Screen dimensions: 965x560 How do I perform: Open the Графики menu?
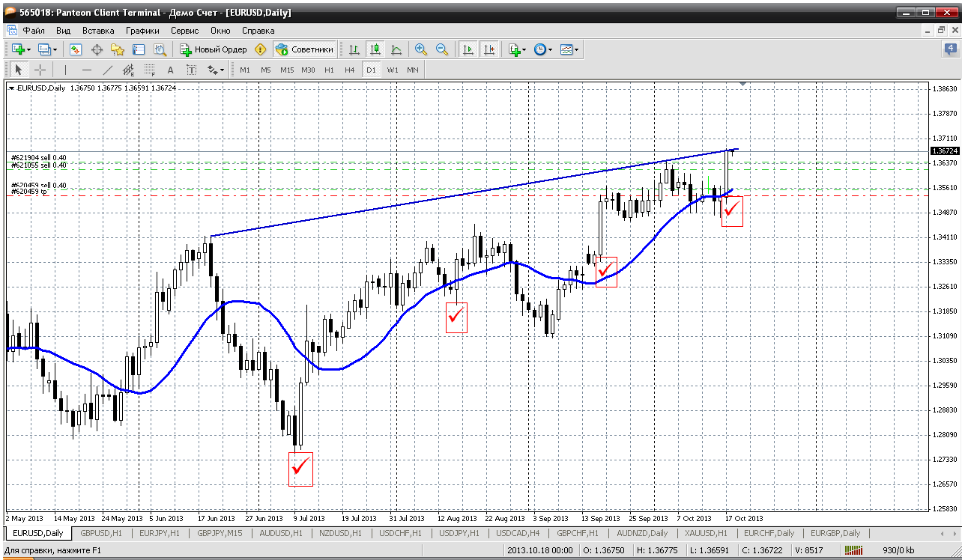(142, 31)
